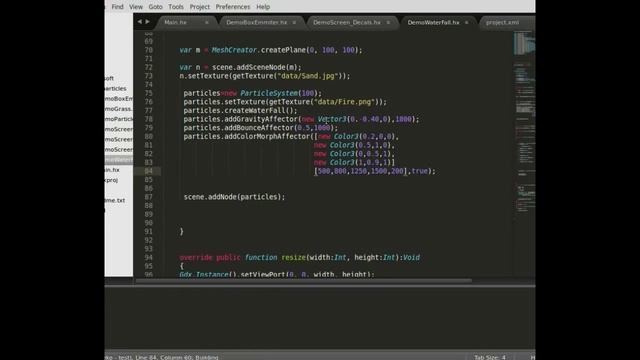Viewport: 640px width, 360px height.
Task: Open the View menu
Action: [136, 7]
